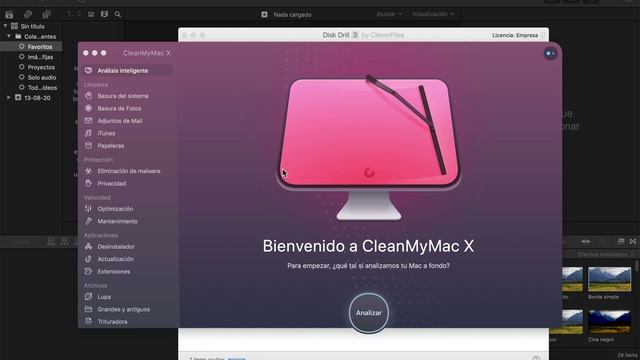Click Licencia: Empresa in Disk Drill
The height and width of the screenshot is (360, 640).
click(x=515, y=36)
